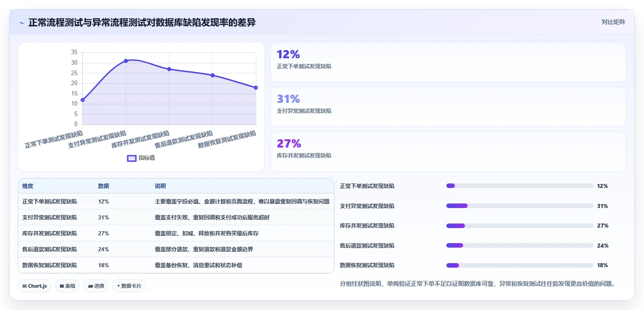Click the progress bar for 正常下单测试发现缺陷
Screen dimensions: 644x310
point(520,186)
